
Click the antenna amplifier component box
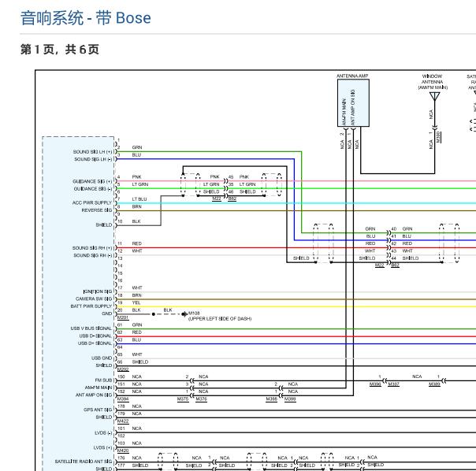click(353, 103)
